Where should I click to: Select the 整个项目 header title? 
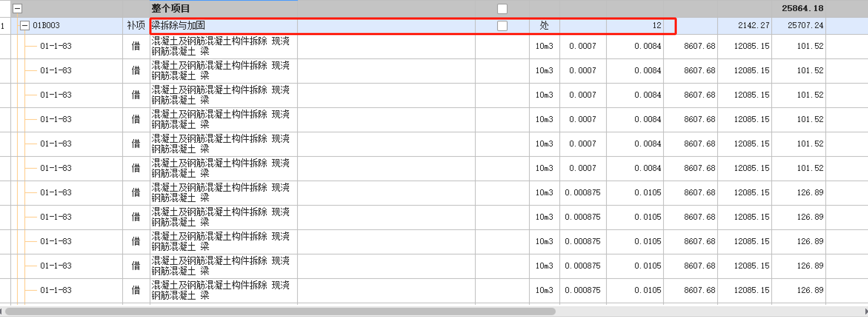point(170,8)
